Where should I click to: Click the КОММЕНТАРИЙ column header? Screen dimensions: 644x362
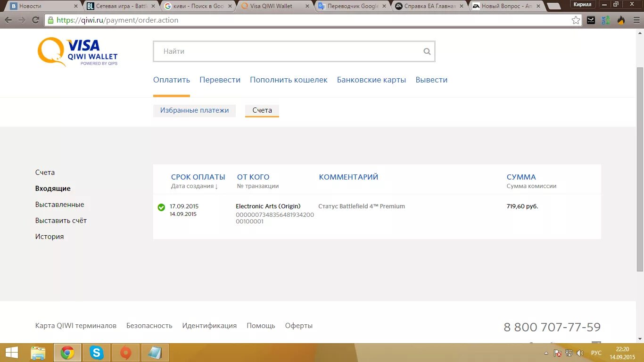point(348,177)
